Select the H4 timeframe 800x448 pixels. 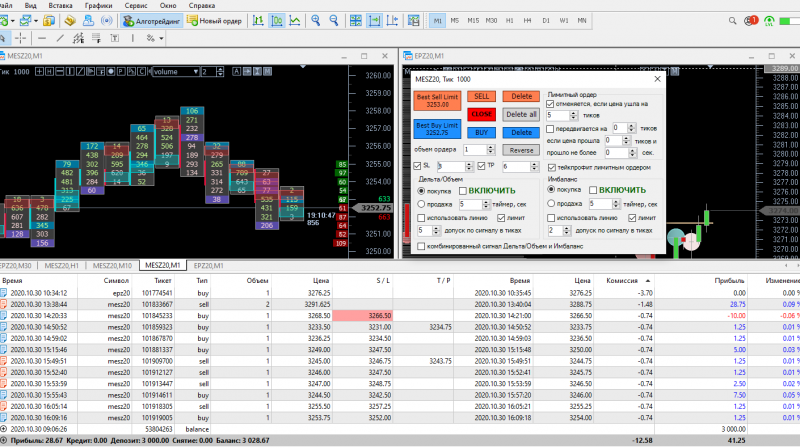pyautogui.click(x=528, y=21)
